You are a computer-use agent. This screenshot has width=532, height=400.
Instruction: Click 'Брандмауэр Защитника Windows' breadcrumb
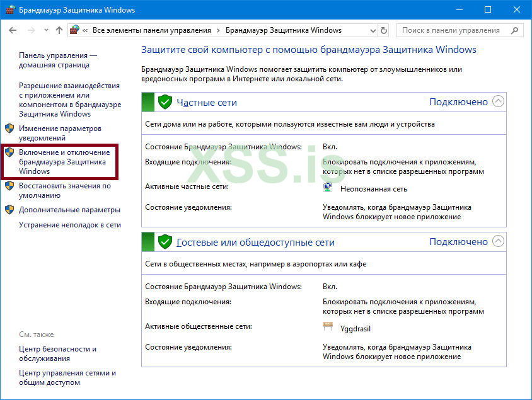[284, 30]
